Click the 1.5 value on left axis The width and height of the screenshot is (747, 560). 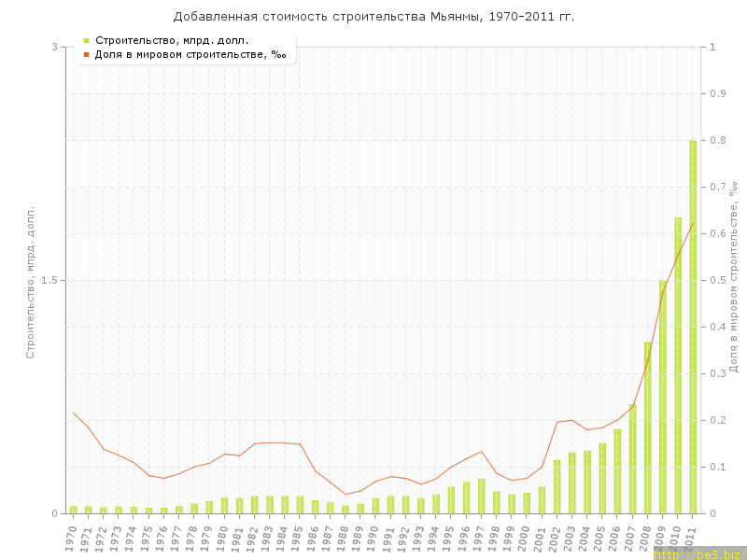(50, 280)
